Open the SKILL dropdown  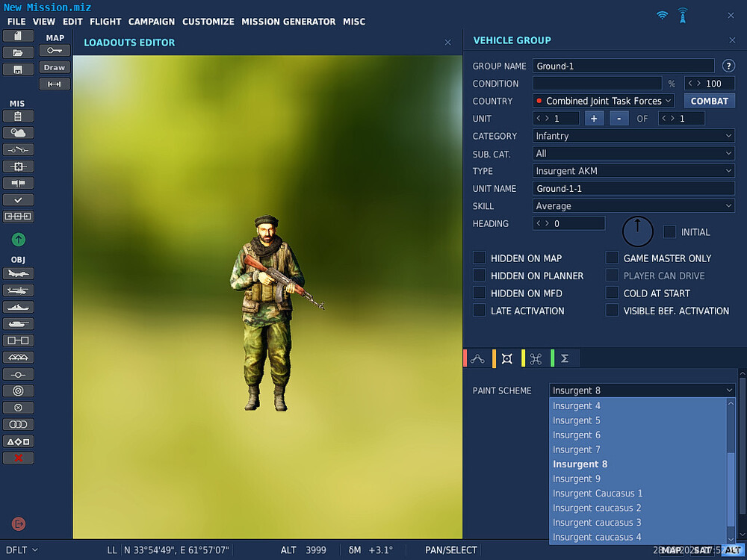click(633, 205)
